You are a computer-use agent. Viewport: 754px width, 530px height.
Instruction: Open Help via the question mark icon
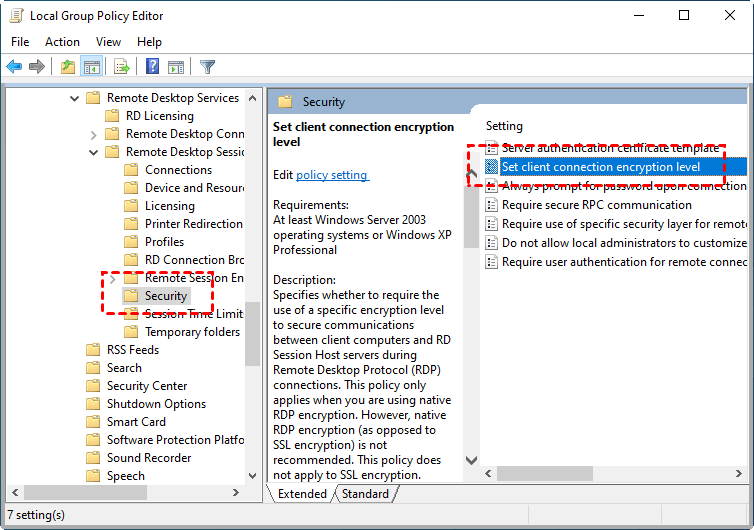153,67
